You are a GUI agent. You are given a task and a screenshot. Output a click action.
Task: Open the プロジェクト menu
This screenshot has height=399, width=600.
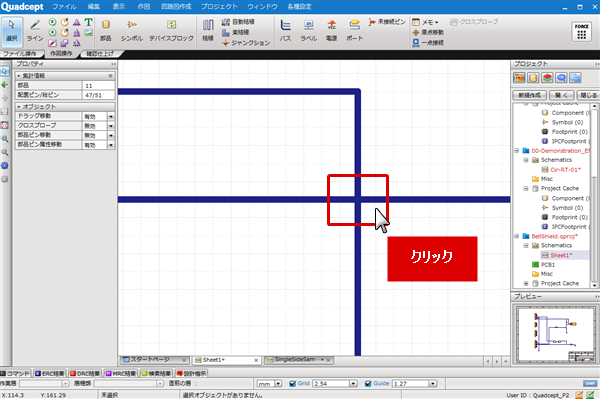tap(219, 7)
